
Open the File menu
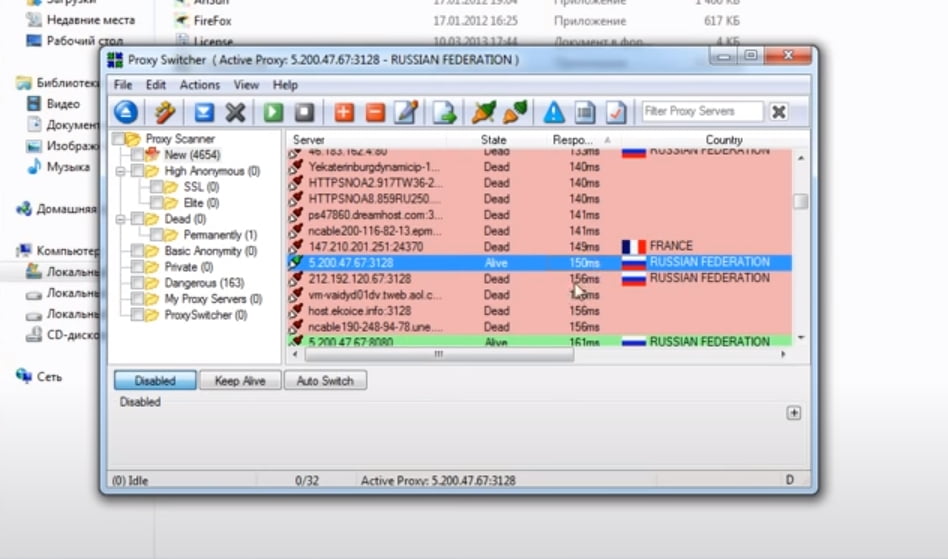pyautogui.click(x=123, y=85)
